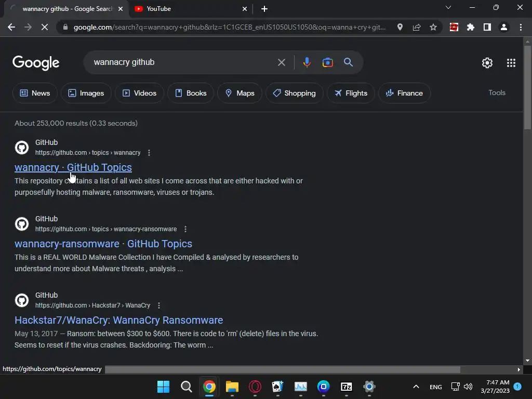
Task: Clear the search box text
Action: point(281,62)
